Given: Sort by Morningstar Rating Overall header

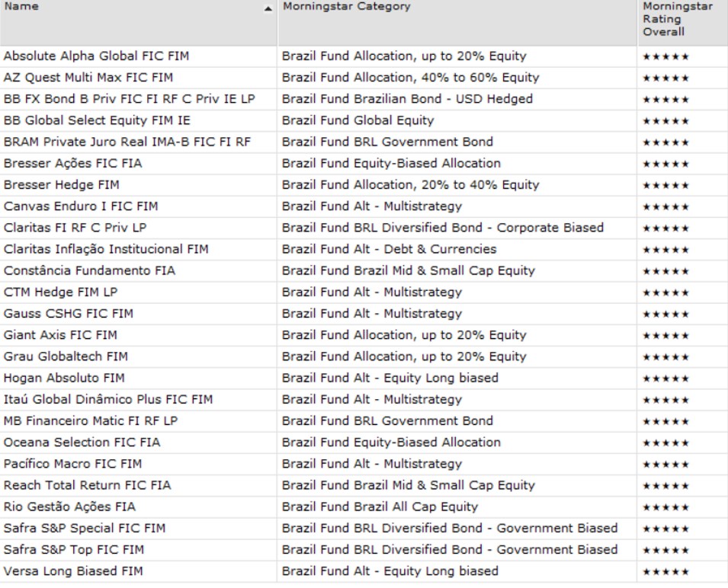Looking at the screenshot, I should [677, 19].
